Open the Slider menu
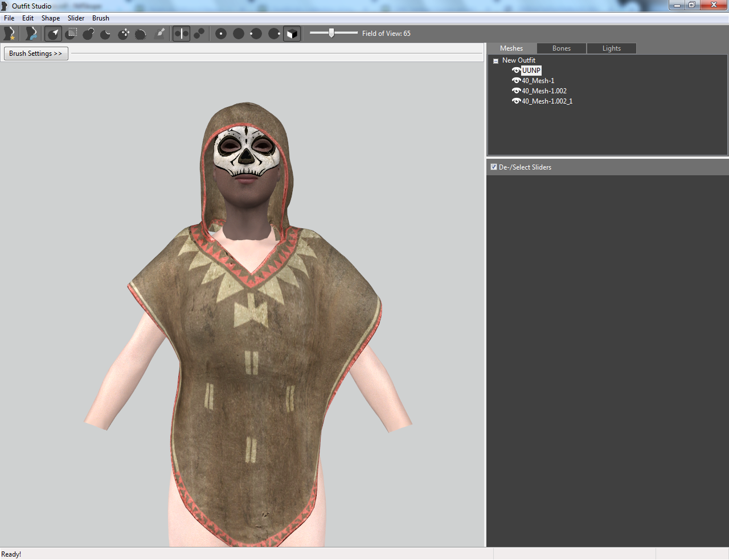The width and height of the screenshot is (729, 560). (x=76, y=18)
